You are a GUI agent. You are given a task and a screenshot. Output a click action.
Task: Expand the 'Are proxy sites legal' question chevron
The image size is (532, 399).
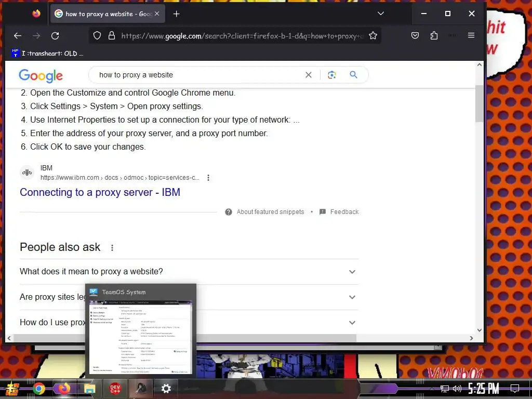352,297
